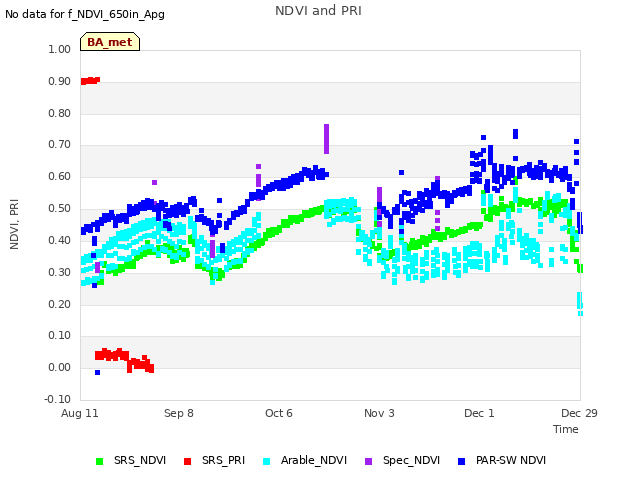This screenshot has width=640, height=480.
Task: Click the NDVI, PRI y-axis title
Action: pos(14,224)
